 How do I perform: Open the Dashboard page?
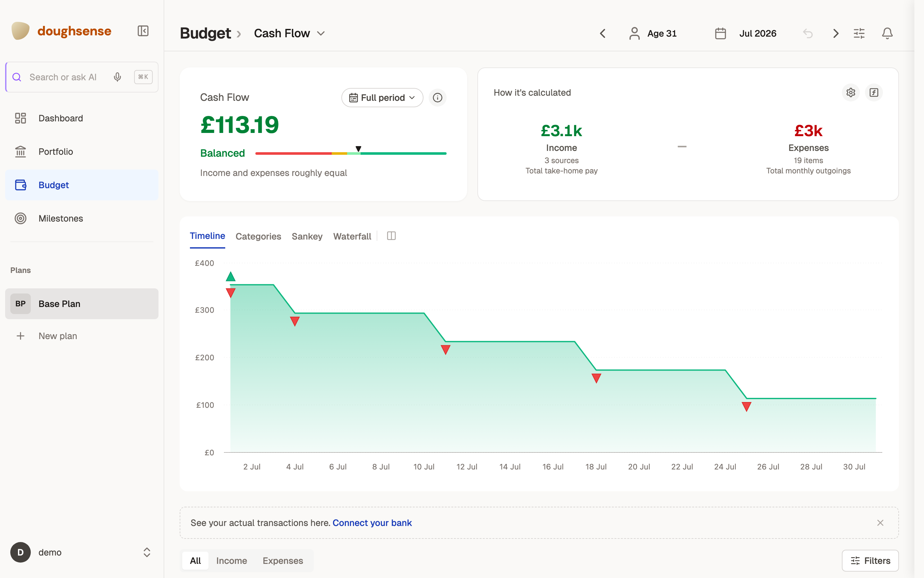[x=82, y=118]
